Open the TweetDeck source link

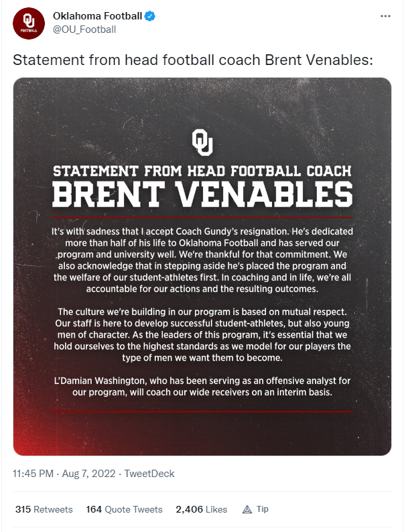pos(149,473)
